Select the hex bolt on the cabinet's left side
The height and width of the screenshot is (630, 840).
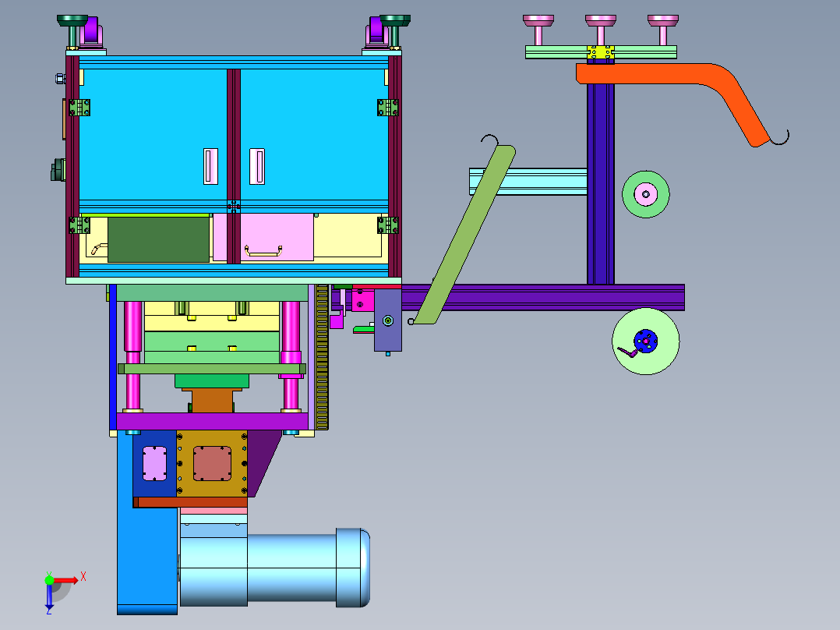tap(61, 79)
